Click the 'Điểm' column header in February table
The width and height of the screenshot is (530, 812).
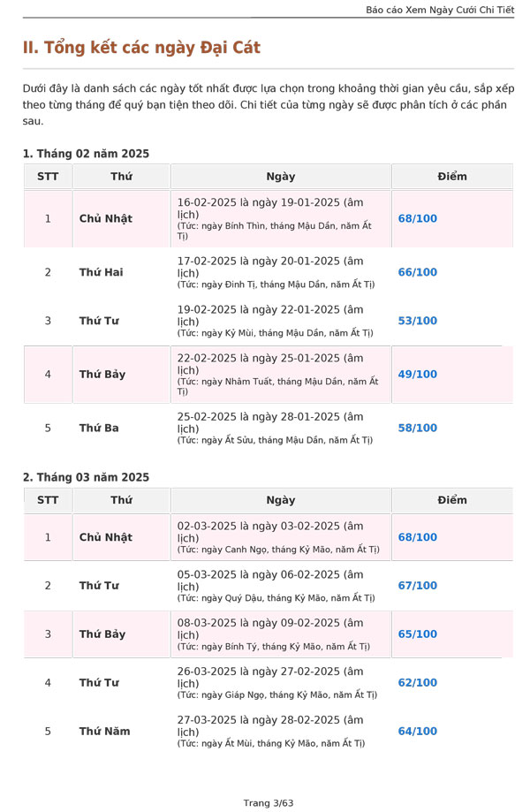[x=452, y=177]
